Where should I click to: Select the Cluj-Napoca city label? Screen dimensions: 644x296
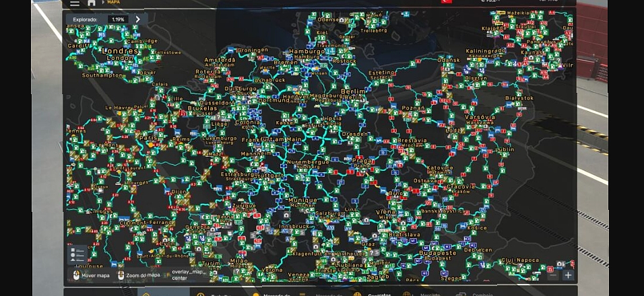tap(519, 260)
